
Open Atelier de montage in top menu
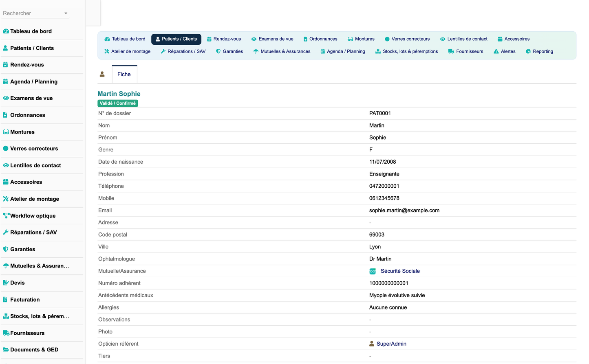click(x=127, y=51)
